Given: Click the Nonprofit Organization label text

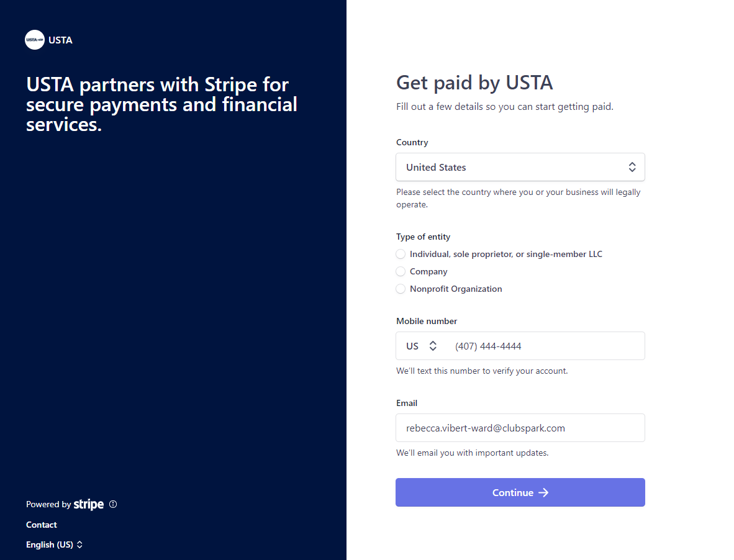Looking at the screenshot, I should click(456, 289).
